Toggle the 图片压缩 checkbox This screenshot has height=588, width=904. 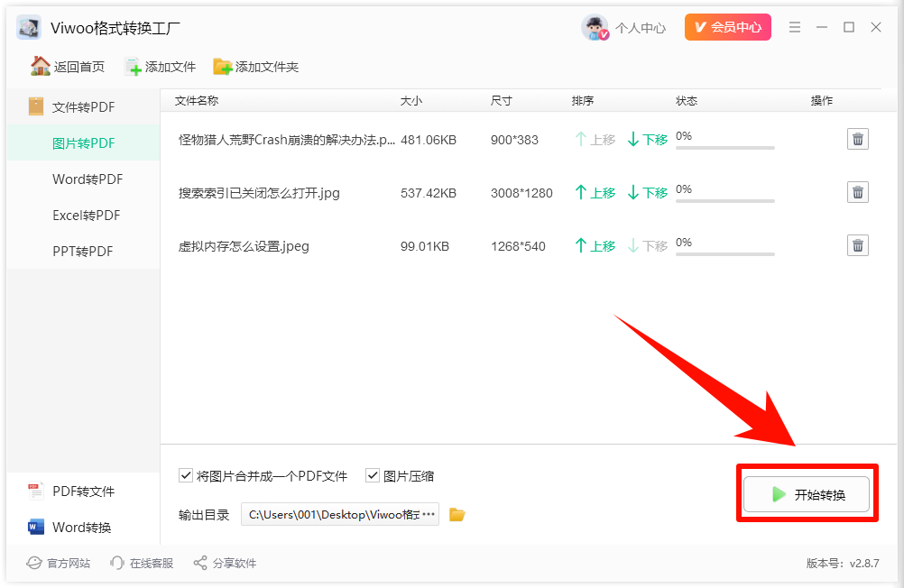(373, 475)
